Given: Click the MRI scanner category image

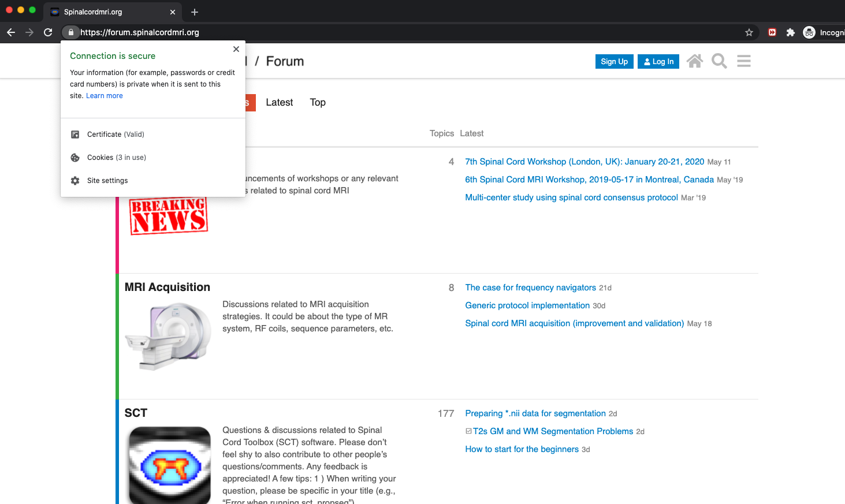Looking at the screenshot, I should click(x=168, y=336).
